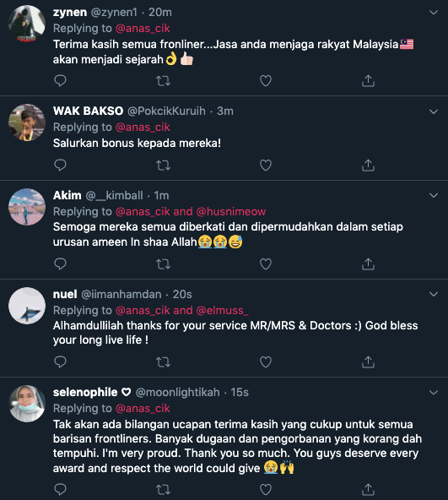Like zynen's tweet with the heart
This screenshot has width=448, height=500.
pyautogui.click(x=266, y=81)
